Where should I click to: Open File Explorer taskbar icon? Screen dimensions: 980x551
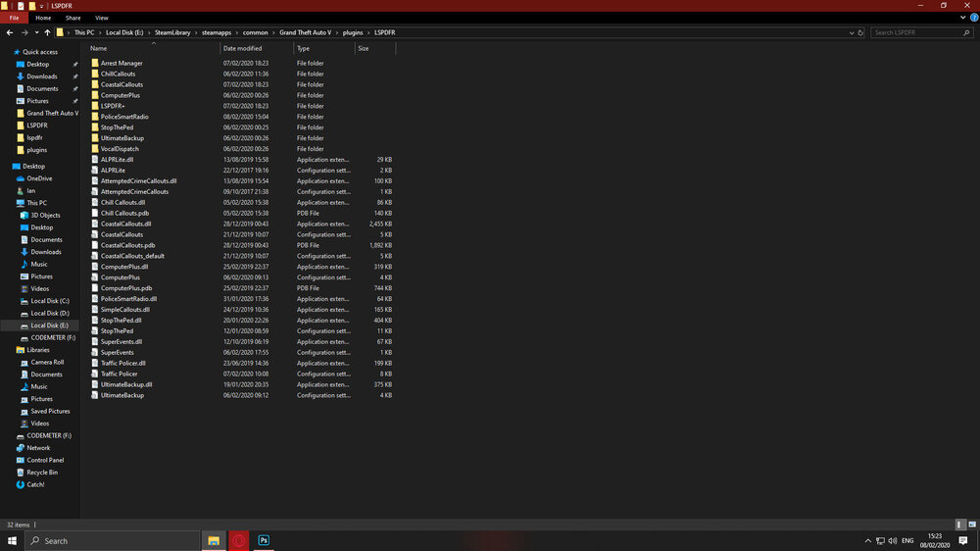[214, 540]
